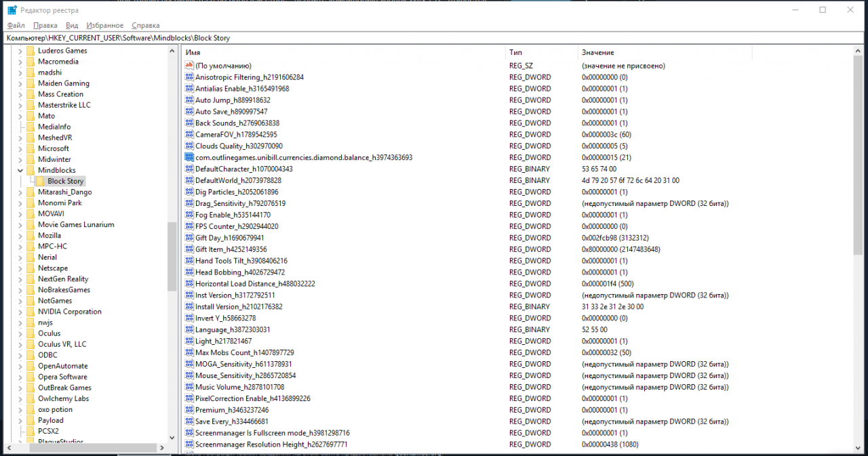Click the values list scrollbar up arrow
The image size is (868, 456).
point(858,51)
